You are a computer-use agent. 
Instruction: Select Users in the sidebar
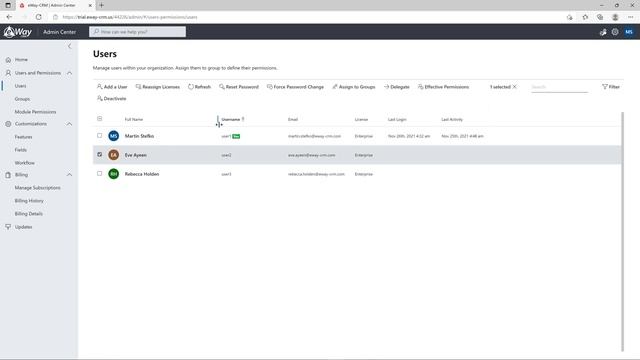pos(20,86)
